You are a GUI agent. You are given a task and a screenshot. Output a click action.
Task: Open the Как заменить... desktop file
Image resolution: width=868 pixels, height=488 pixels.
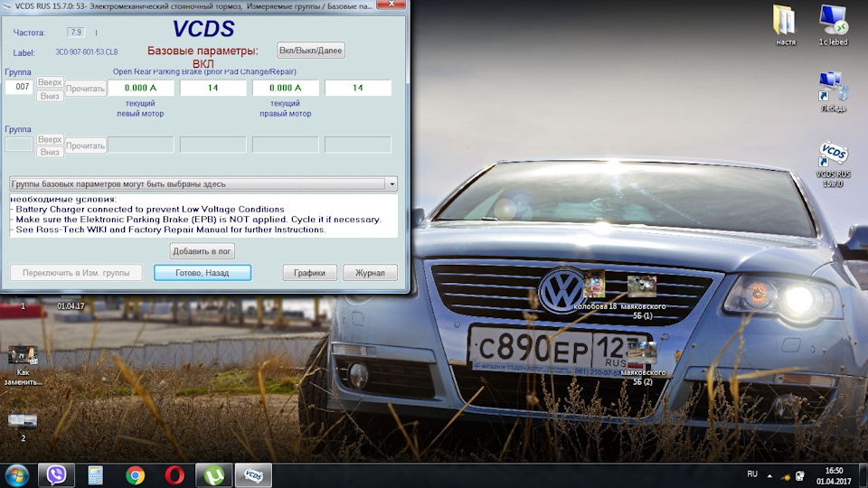[x=23, y=366]
